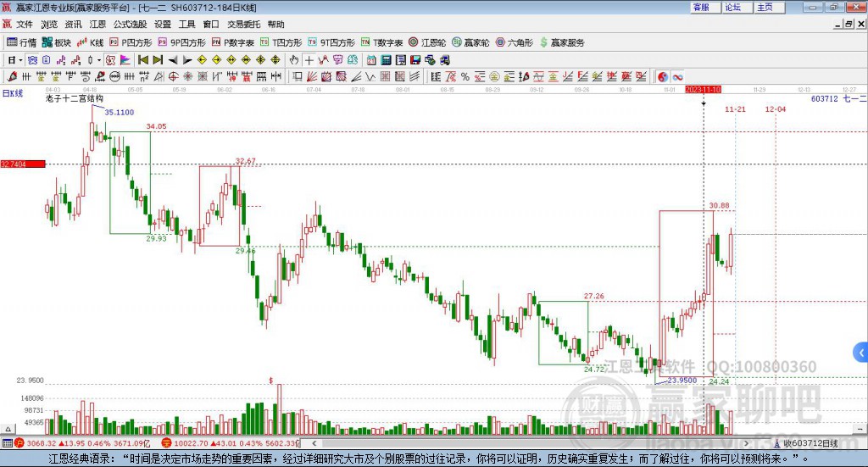Toggle the Tai Chi yin-yang button
Screen dimensions: 868x467
pos(663,76)
